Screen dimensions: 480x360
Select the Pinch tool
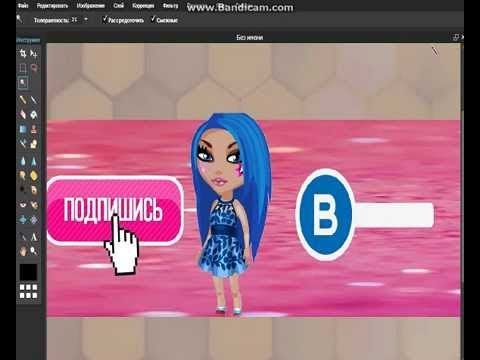pos(34,219)
